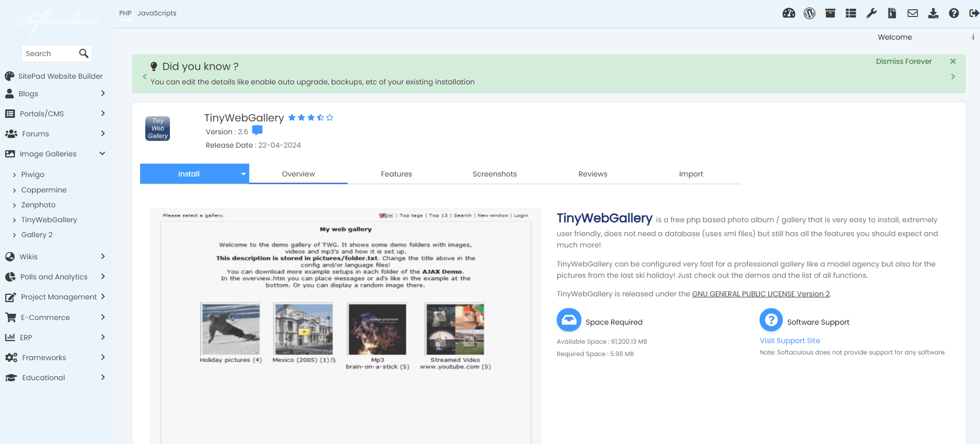Viewport: 980px width, 444px height.
Task: Open the help question mark icon
Action: point(954,13)
